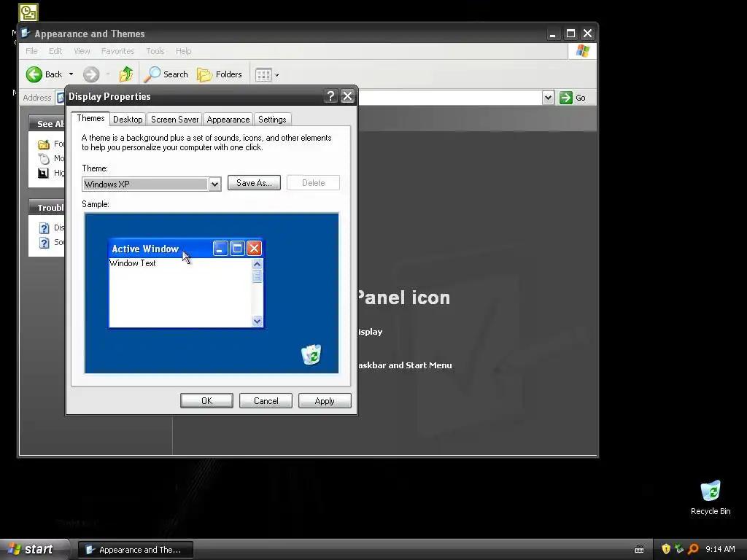Open the Tools menu
This screenshot has width=747, height=560.
click(x=155, y=51)
